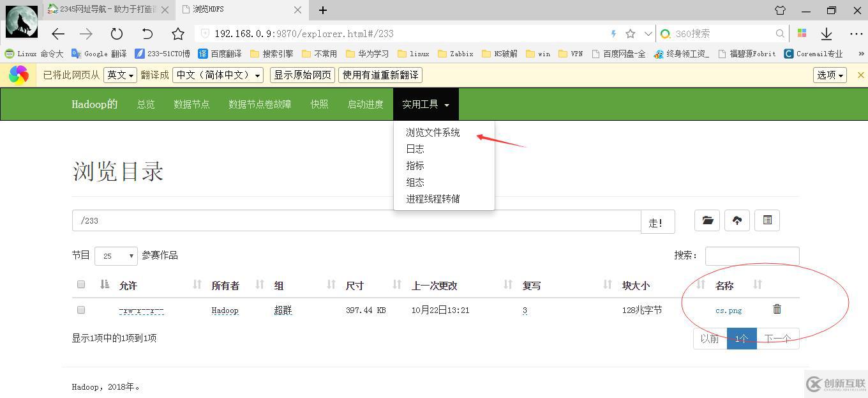
Task: Select 浏览文件系统 from the utilities menu
Action: [432, 132]
